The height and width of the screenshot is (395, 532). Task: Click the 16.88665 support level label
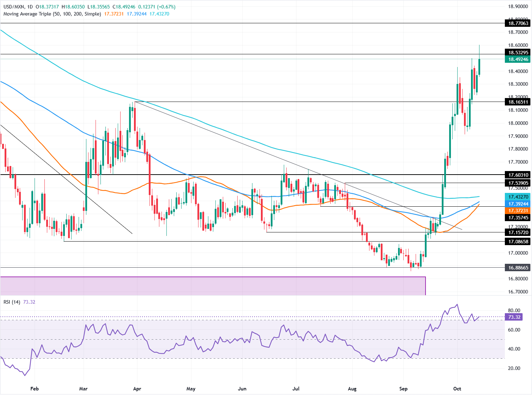[x=518, y=268]
